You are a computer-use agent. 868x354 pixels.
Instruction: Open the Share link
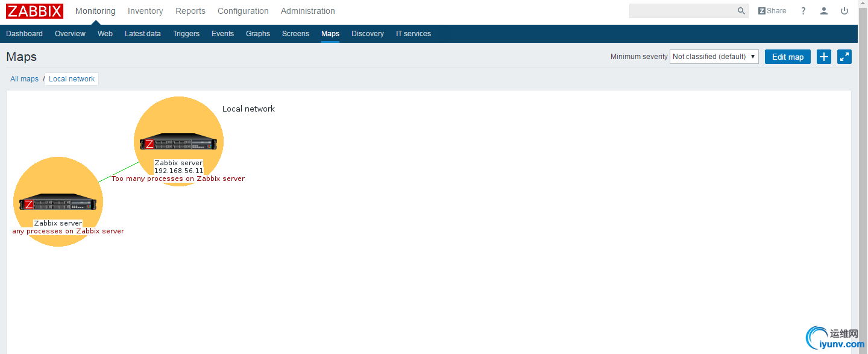click(x=772, y=11)
